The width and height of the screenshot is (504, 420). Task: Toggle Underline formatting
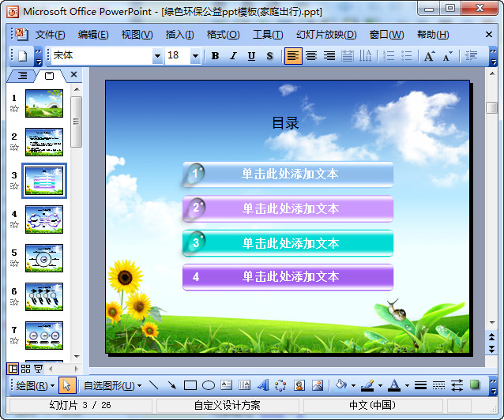[x=251, y=56]
